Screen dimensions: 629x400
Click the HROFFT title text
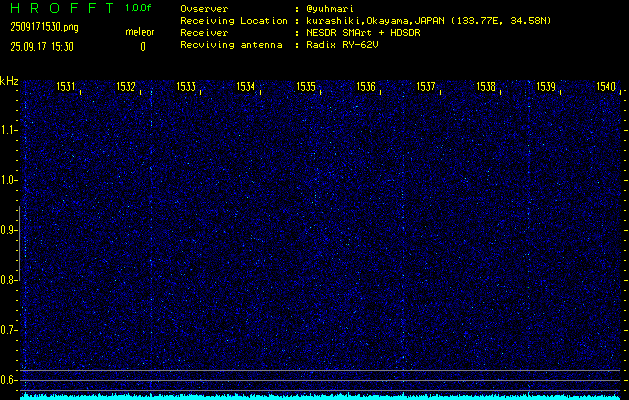click(62, 8)
